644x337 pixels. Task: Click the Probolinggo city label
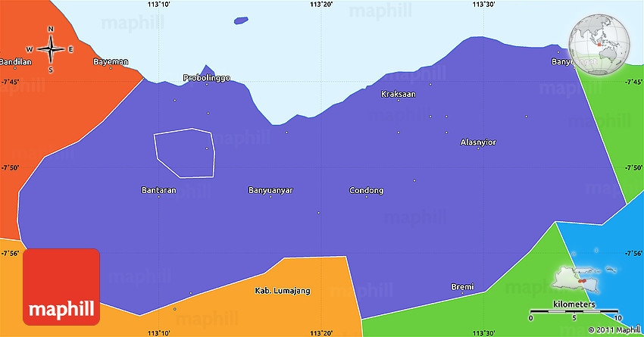(207, 77)
